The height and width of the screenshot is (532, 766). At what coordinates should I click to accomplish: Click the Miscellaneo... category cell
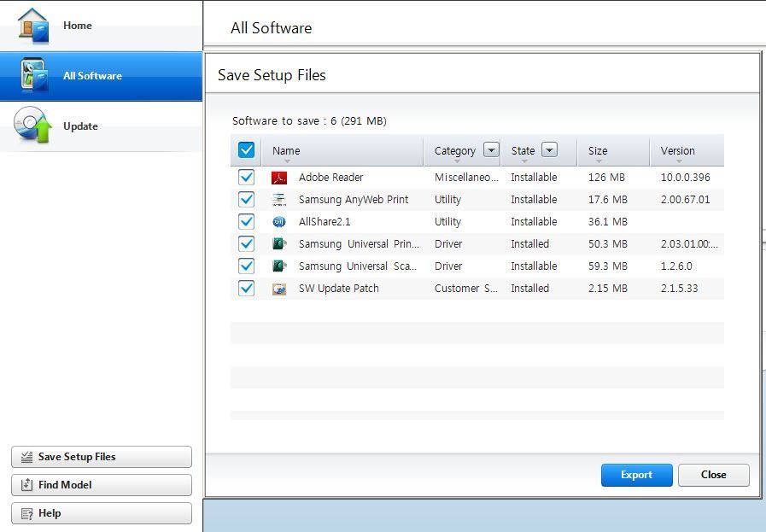(466, 178)
